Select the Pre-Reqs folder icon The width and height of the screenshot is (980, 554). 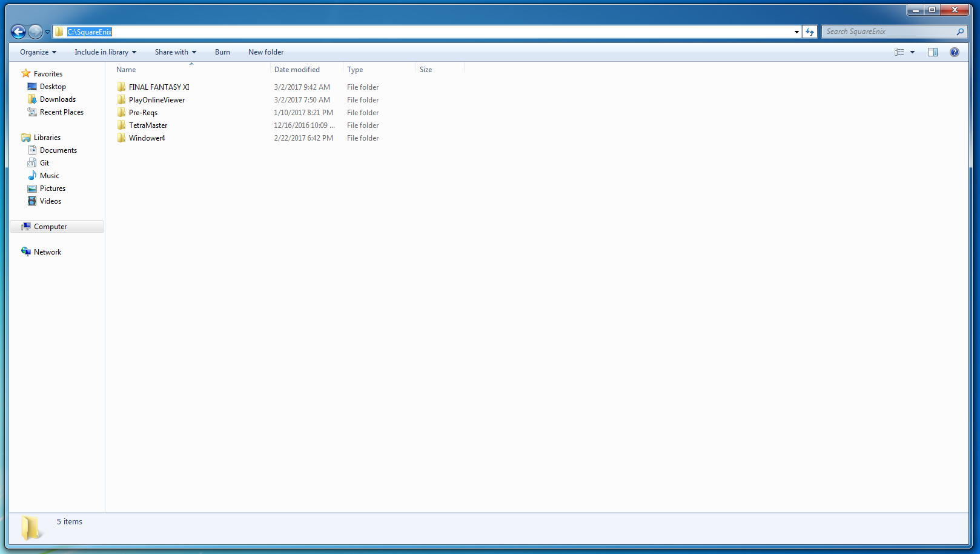[x=122, y=112]
